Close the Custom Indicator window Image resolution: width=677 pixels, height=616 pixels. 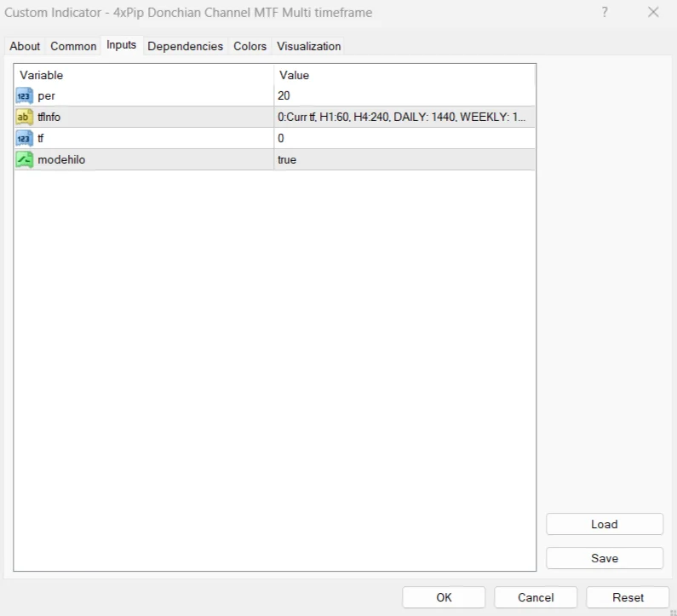653,12
